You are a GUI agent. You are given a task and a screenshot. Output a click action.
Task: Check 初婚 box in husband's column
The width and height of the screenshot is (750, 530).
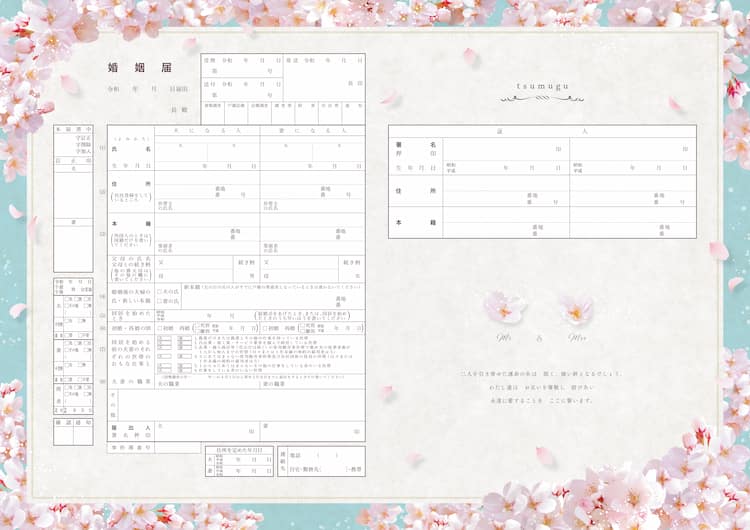point(160,329)
